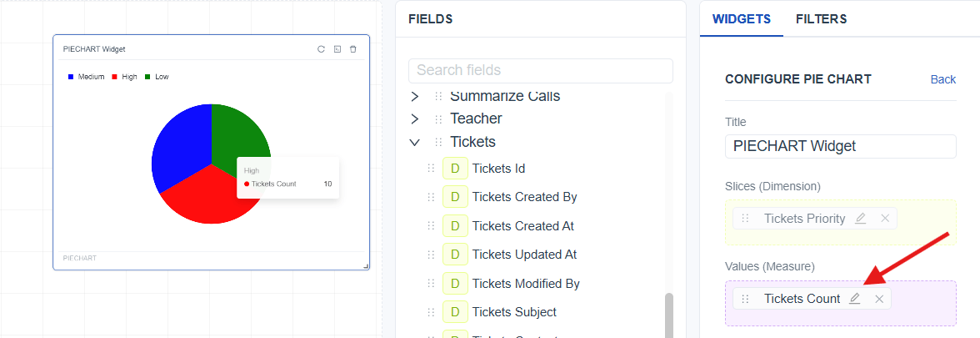Delete the PIECHART widget via trash icon
Image resolution: width=980 pixels, height=338 pixels.
(353, 49)
